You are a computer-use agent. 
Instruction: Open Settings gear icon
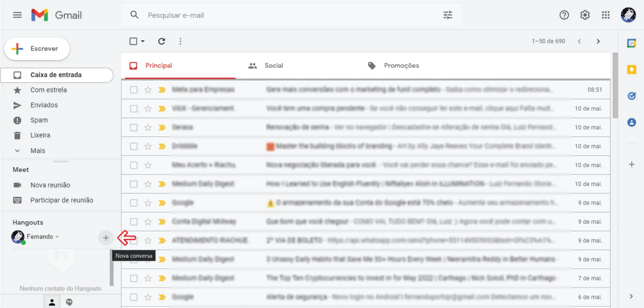coord(585,15)
